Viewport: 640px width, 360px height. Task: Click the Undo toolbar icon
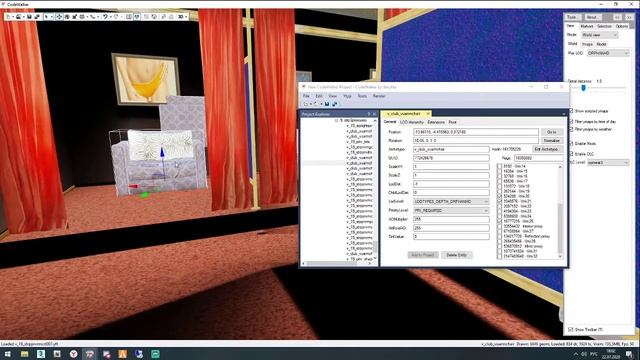click(105, 17)
